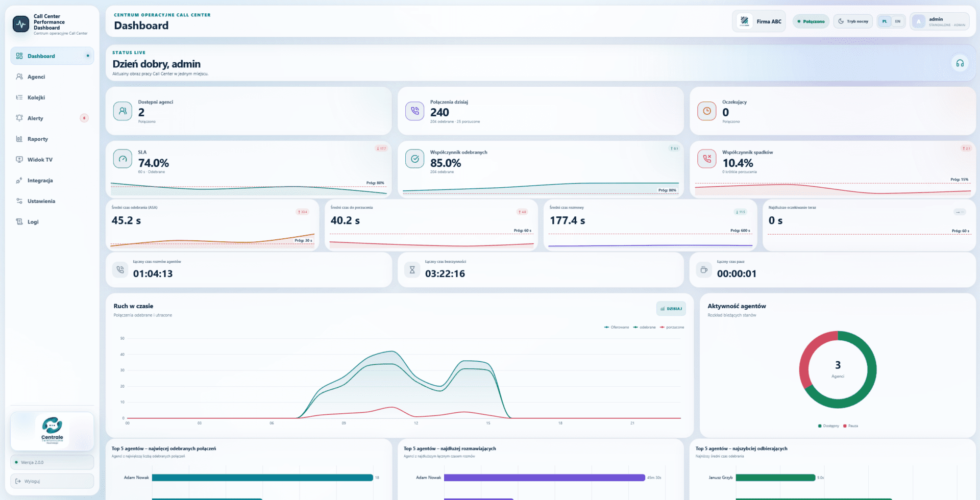Click the 45.2 s ASA value
Image resolution: width=980 pixels, height=500 pixels.
[x=127, y=220]
